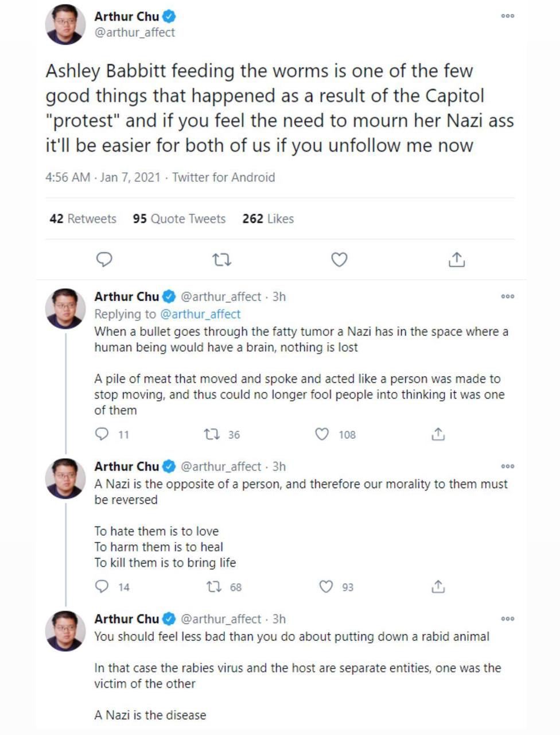View the 95 Quote Tweets
Image resolution: width=560 pixels, height=735 pixels.
(x=179, y=219)
